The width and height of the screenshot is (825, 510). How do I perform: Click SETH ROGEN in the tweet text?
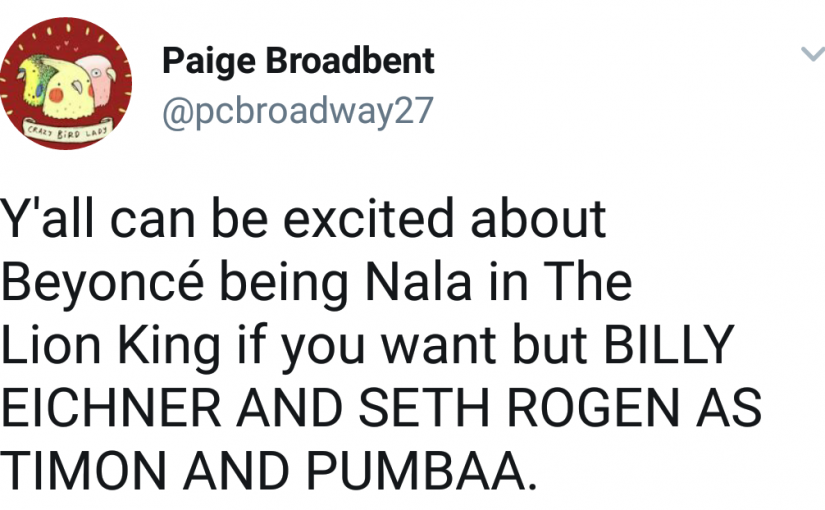(x=519, y=407)
